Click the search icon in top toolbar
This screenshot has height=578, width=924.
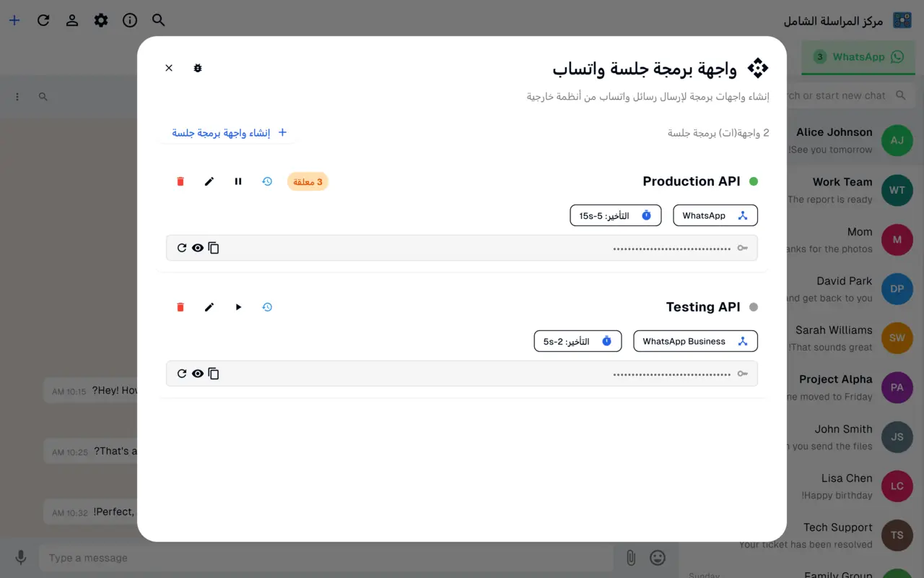pos(159,20)
